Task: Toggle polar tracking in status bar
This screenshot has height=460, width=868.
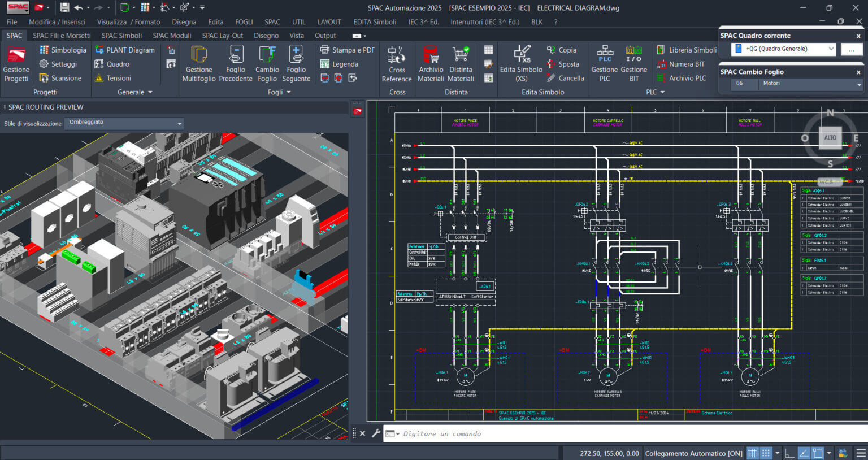Action: point(804,453)
